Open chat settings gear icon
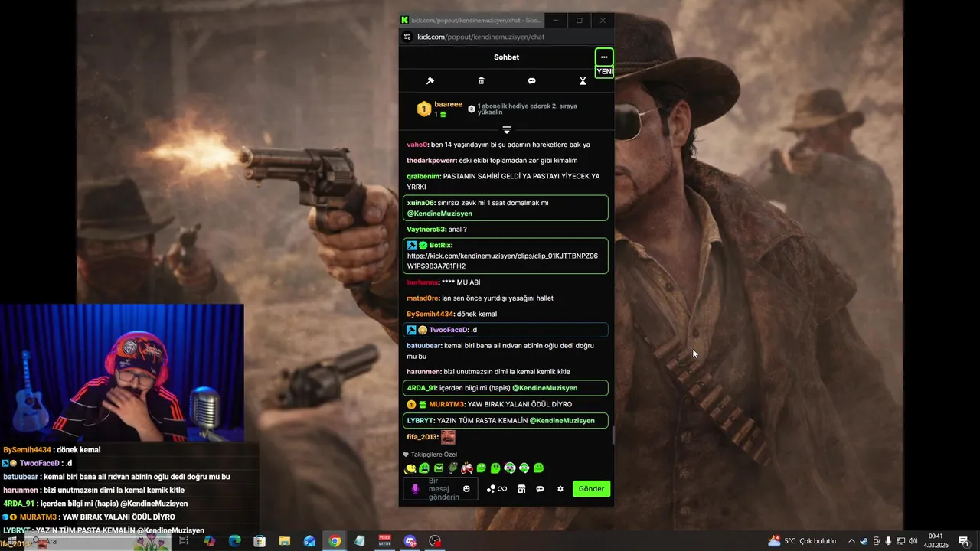980x551 pixels. coord(560,489)
